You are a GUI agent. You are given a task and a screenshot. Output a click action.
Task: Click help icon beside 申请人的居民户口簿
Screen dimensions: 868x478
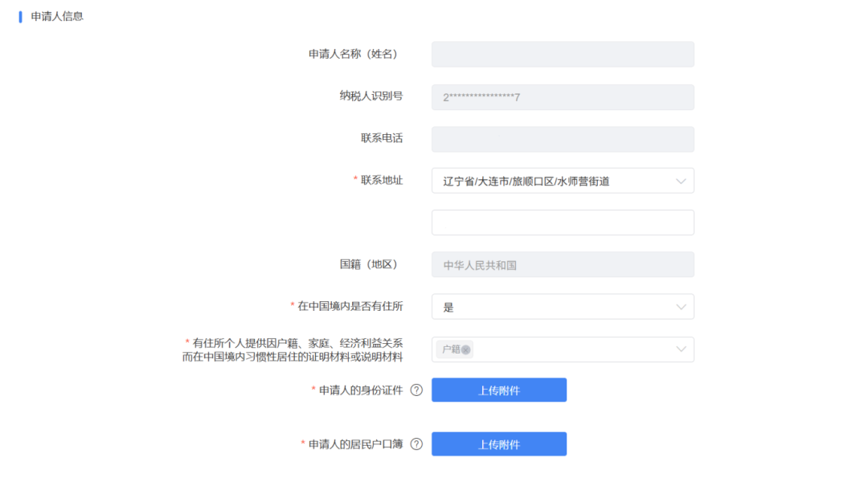pos(416,444)
